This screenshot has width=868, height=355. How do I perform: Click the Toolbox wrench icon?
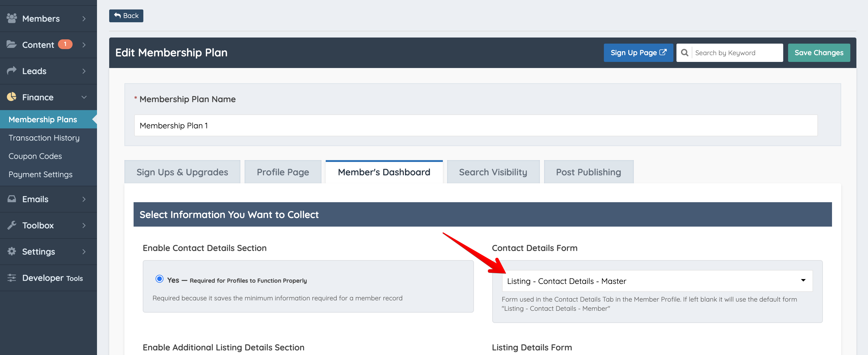pyautogui.click(x=12, y=225)
